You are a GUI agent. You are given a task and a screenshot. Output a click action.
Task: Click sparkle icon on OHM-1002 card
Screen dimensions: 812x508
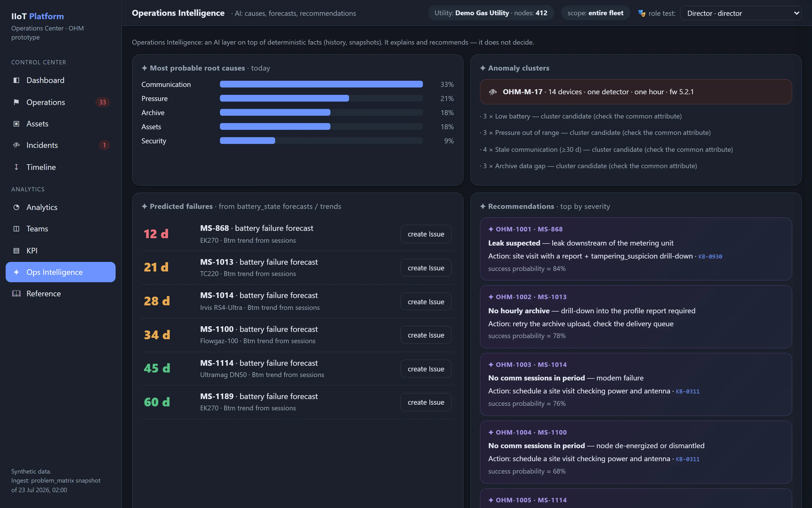coord(491,297)
